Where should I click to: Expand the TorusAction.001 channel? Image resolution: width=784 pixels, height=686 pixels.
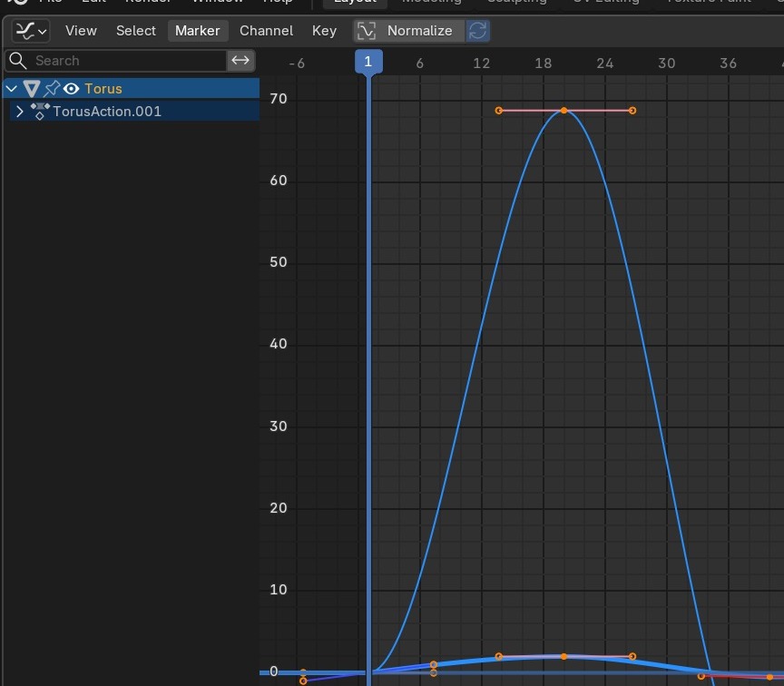coord(19,112)
